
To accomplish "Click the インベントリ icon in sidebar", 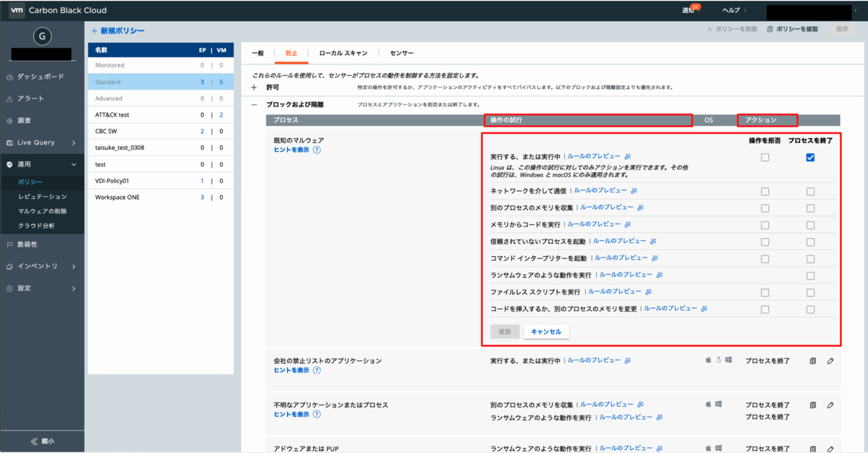I will pyautogui.click(x=9, y=266).
